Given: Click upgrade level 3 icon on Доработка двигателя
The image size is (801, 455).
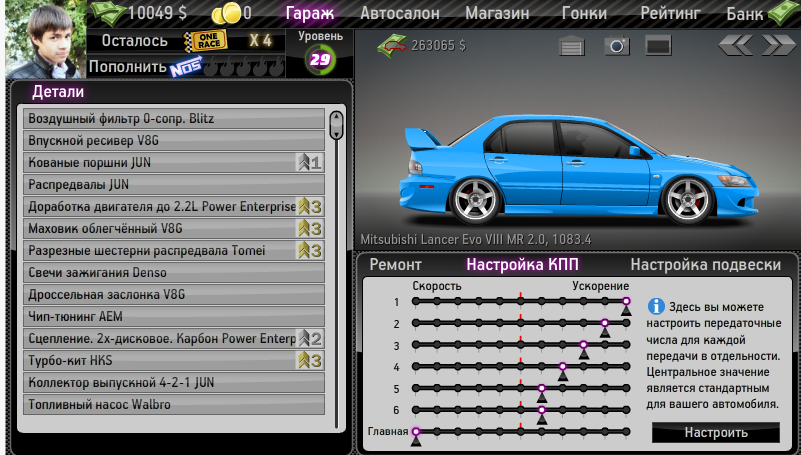Looking at the screenshot, I should (310, 207).
